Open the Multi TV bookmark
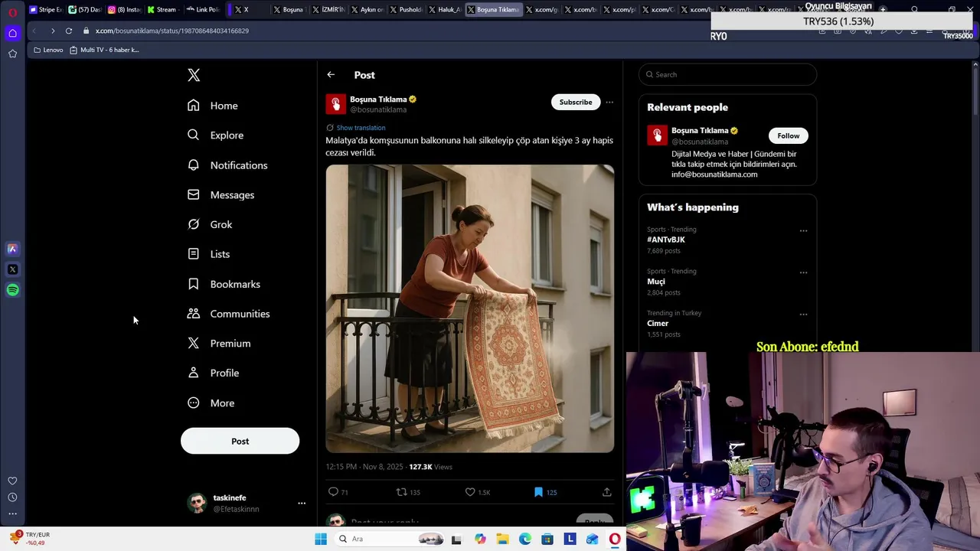 [104, 50]
